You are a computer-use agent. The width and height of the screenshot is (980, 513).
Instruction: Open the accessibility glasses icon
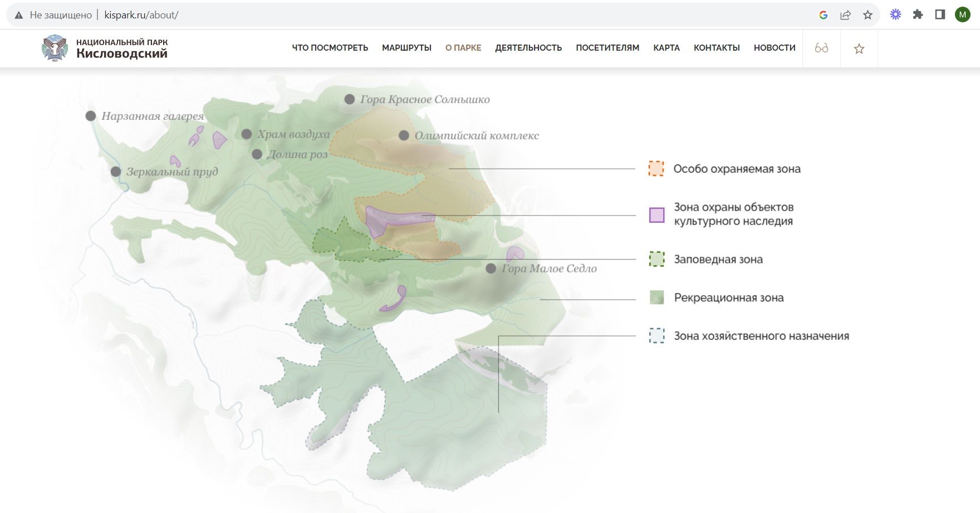pos(821,48)
